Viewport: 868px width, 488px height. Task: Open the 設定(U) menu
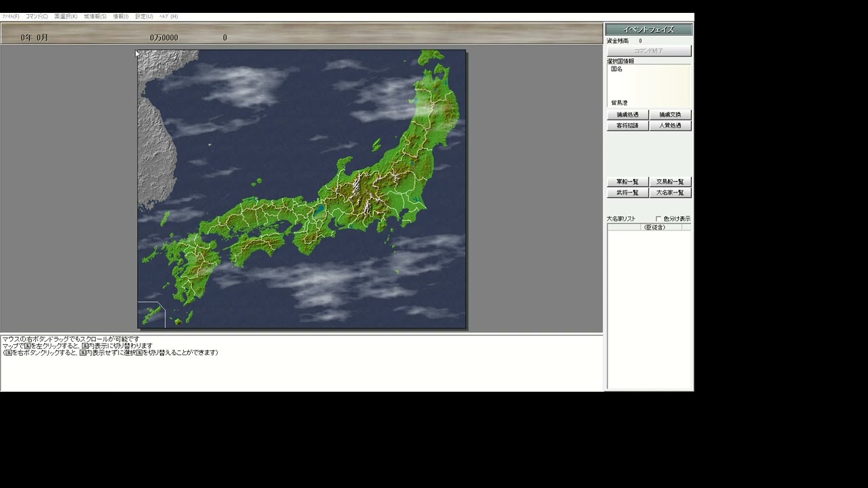pyautogui.click(x=144, y=16)
